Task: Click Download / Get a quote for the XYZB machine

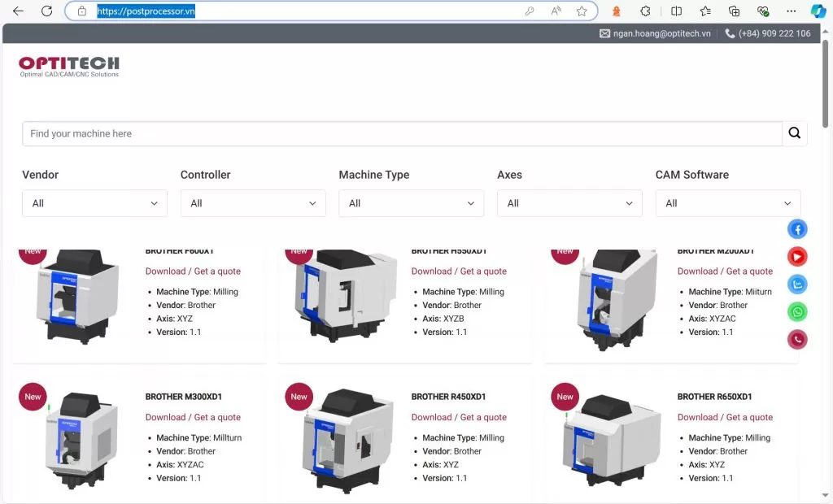Action: [459, 272]
